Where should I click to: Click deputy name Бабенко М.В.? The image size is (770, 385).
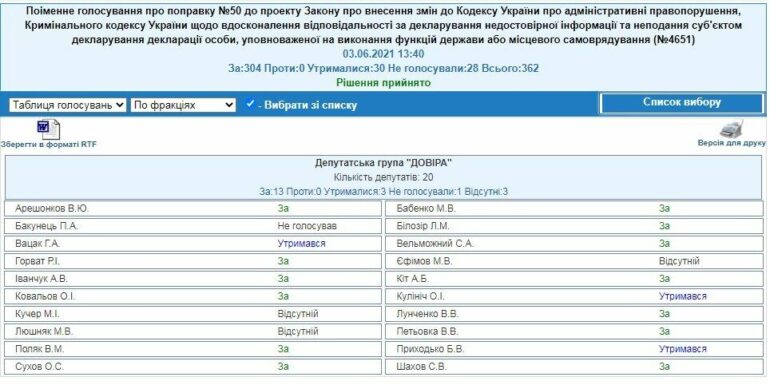(x=426, y=209)
